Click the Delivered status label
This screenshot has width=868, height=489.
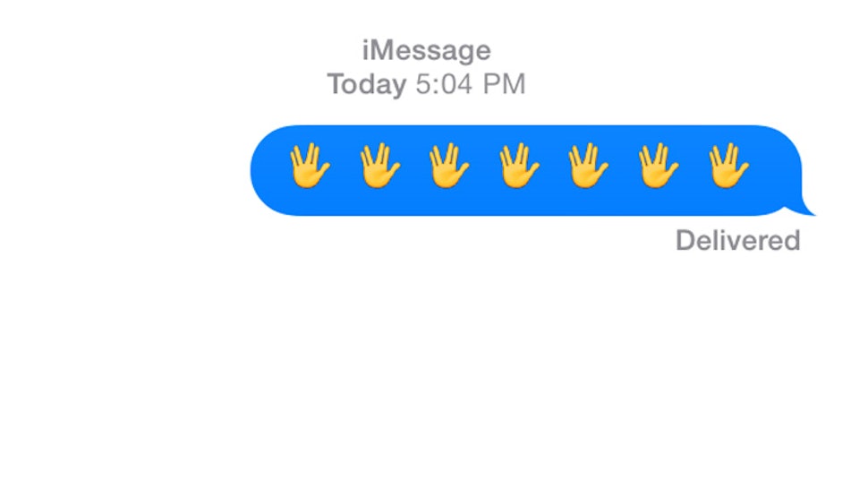tap(738, 240)
